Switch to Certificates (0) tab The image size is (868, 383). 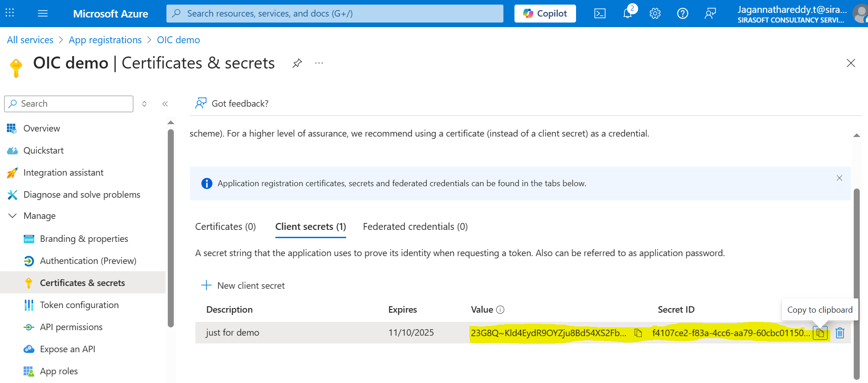coord(225,227)
